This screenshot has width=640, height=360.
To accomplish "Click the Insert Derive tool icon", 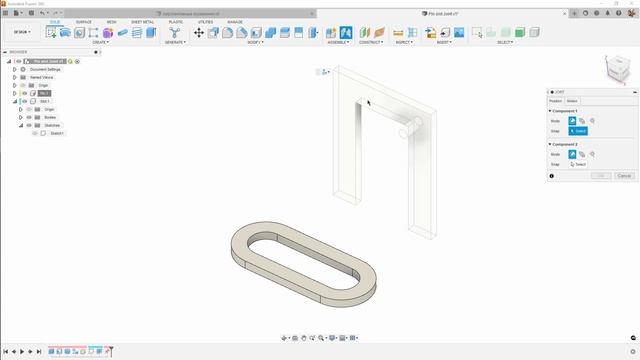I will (430, 33).
